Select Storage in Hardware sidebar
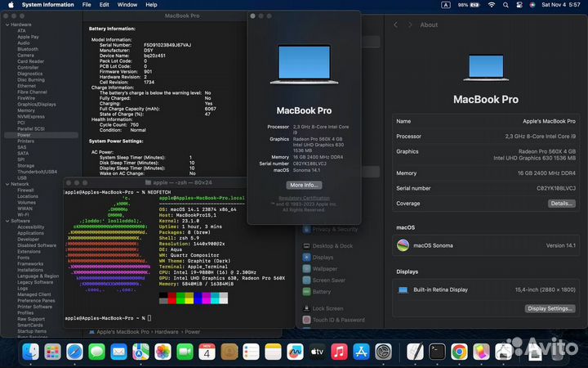 tap(25, 165)
